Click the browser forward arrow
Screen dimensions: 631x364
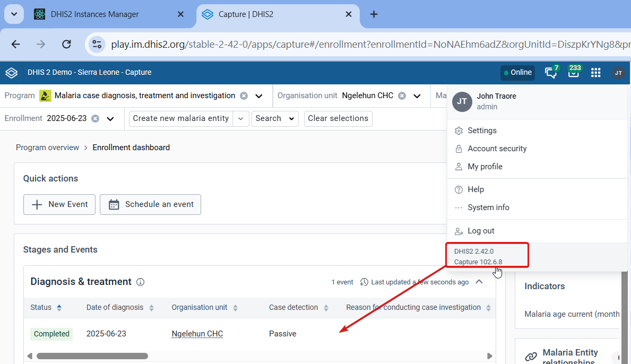click(x=41, y=44)
